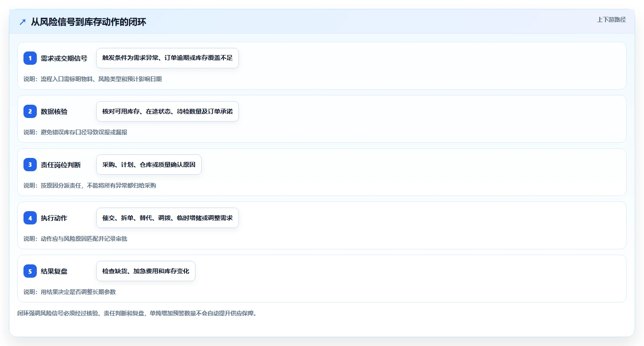
Task: Click the 采购、计划、仓库或质量确认原因 chip
Action: tap(149, 165)
